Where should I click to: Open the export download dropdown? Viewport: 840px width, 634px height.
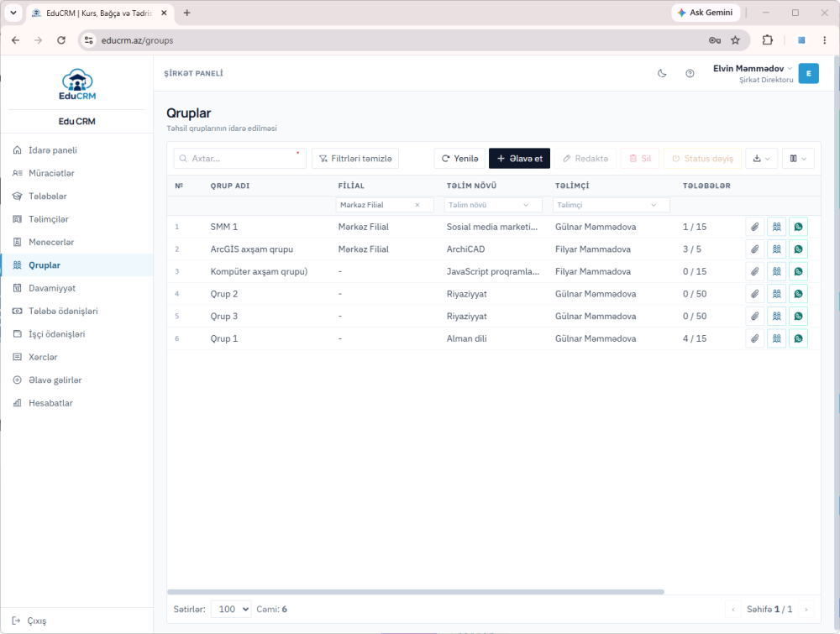coord(761,159)
